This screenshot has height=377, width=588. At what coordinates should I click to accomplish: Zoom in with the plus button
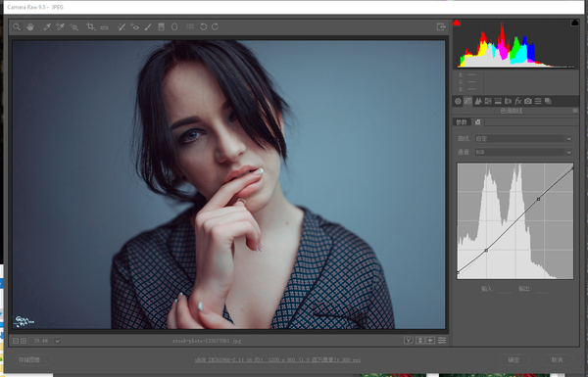click(24, 341)
